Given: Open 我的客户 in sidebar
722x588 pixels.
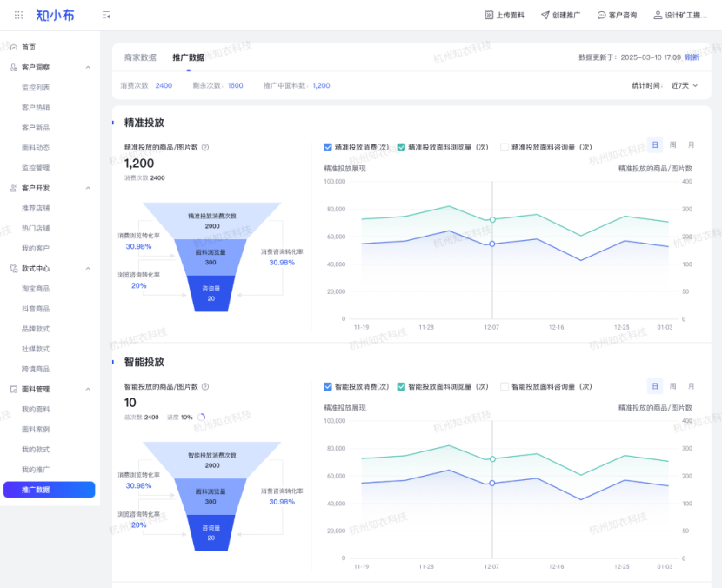Looking at the screenshot, I should coord(36,249).
